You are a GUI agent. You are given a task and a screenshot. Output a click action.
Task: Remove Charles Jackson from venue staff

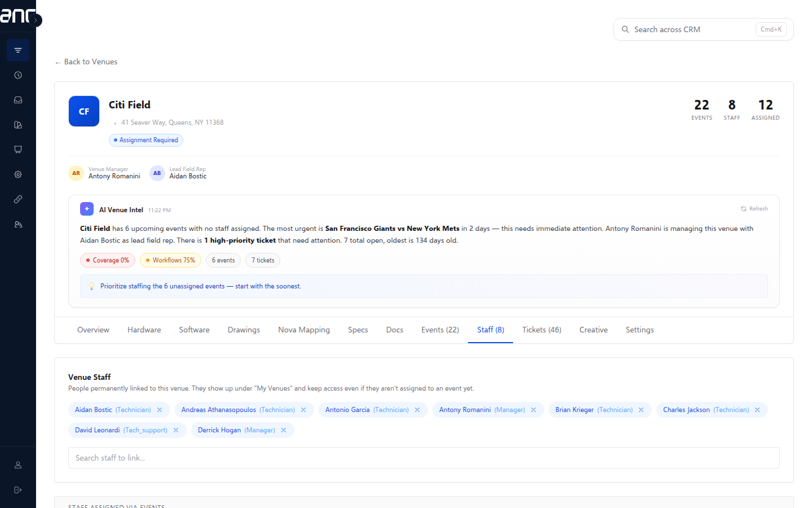[757, 410]
